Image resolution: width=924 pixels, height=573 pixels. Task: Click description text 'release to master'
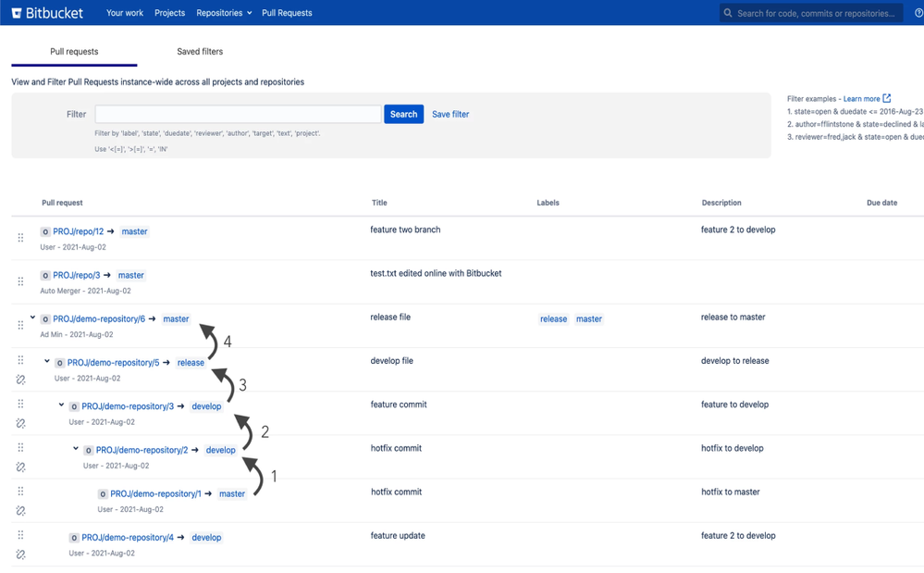733,318
